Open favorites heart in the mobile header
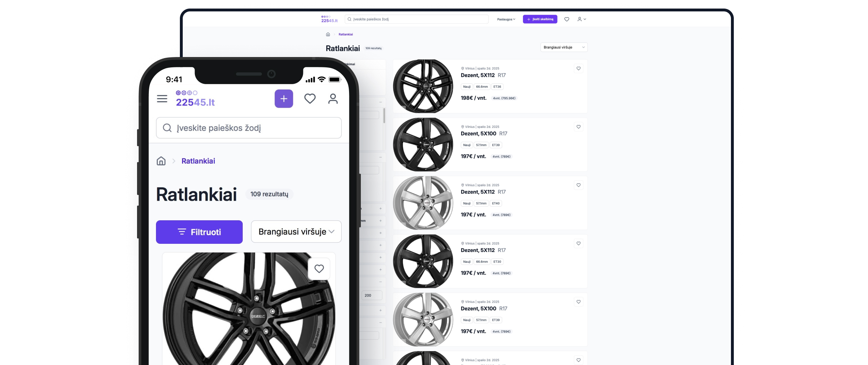This screenshot has width=868, height=365. pyautogui.click(x=310, y=99)
